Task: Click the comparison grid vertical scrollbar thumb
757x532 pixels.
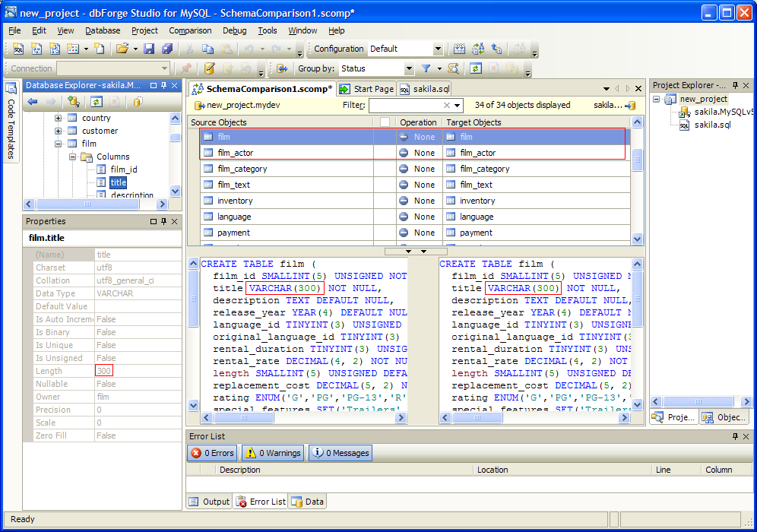Action: tap(637, 160)
